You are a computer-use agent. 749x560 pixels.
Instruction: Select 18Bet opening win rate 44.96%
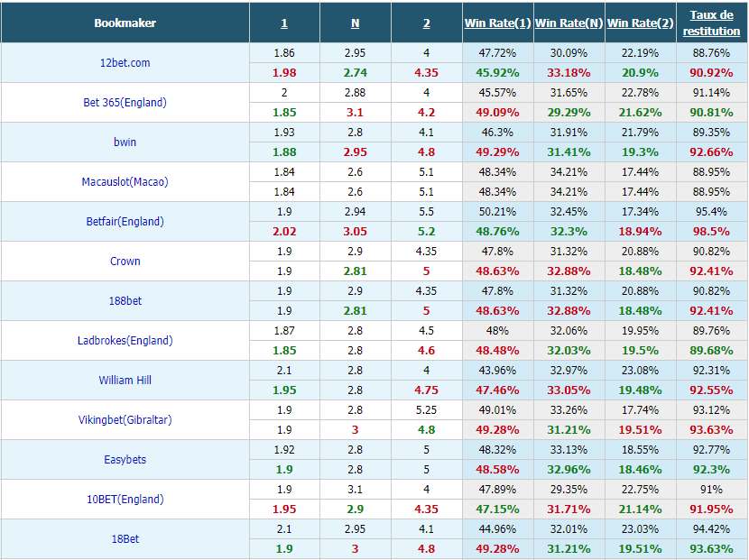[497, 528]
